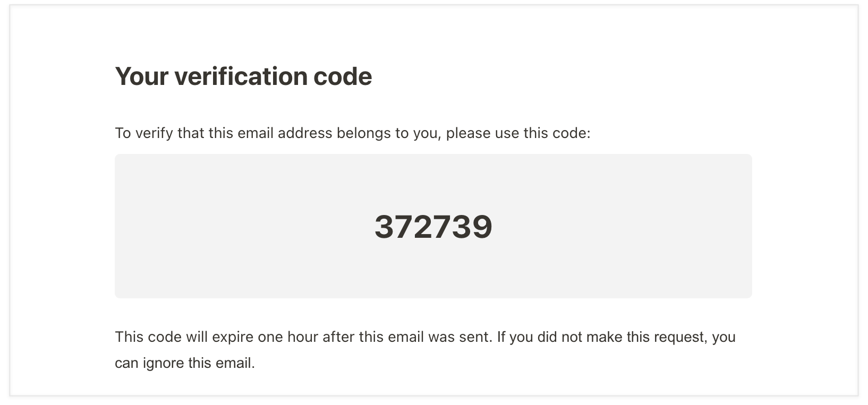
Task: Click the word "expire" in the expiry note
Action: point(232,337)
